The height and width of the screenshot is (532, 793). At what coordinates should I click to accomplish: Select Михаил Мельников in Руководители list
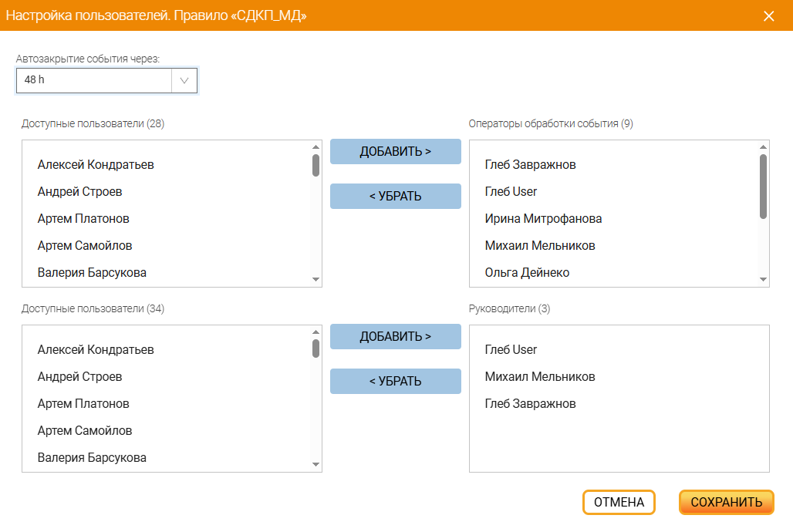[539, 377]
